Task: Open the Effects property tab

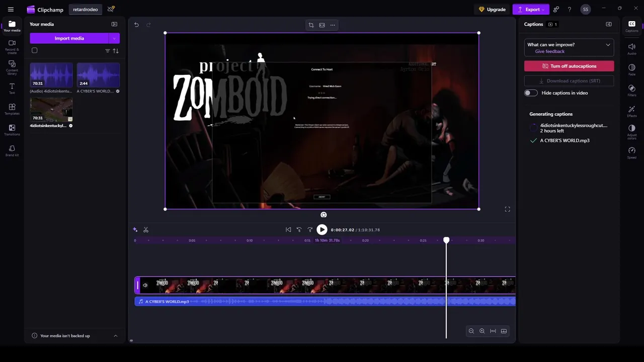Action: [x=631, y=112]
